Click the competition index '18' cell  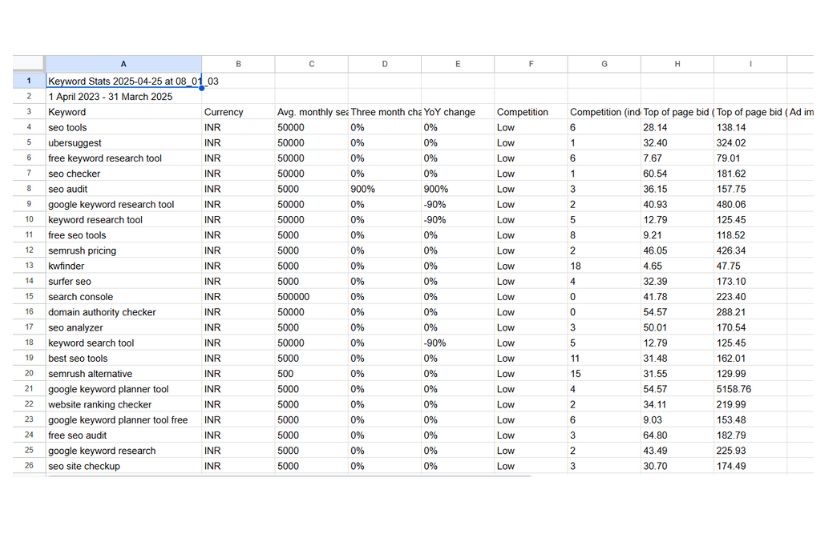pyautogui.click(x=604, y=266)
